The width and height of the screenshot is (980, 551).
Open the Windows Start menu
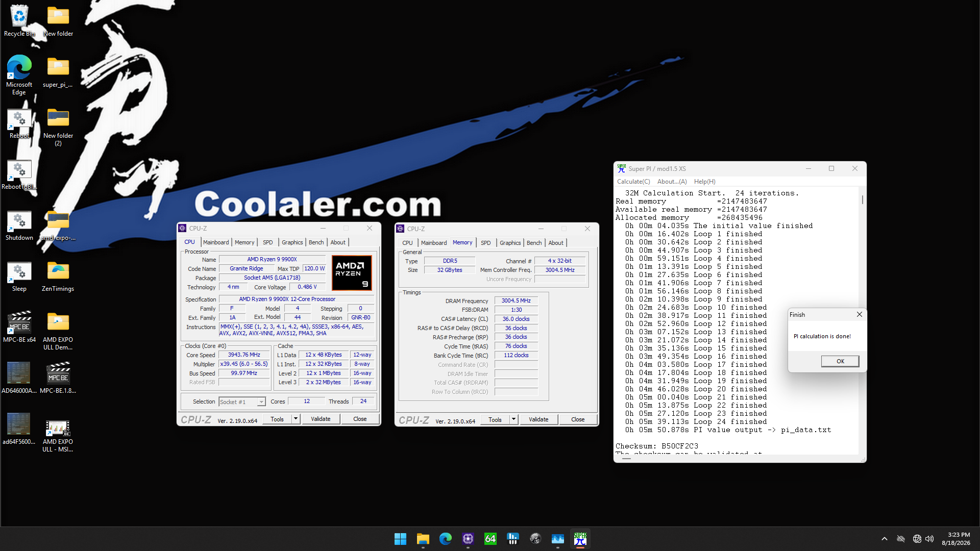(400, 539)
